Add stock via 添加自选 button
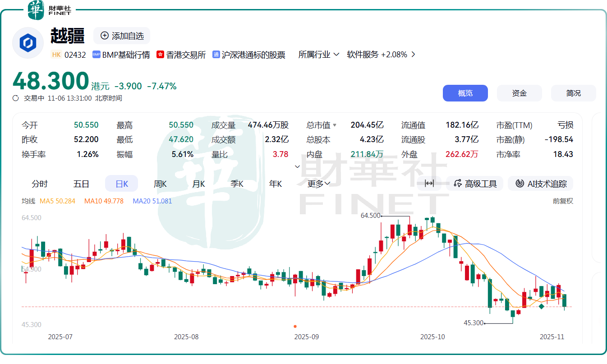 (x=122, y=36)
